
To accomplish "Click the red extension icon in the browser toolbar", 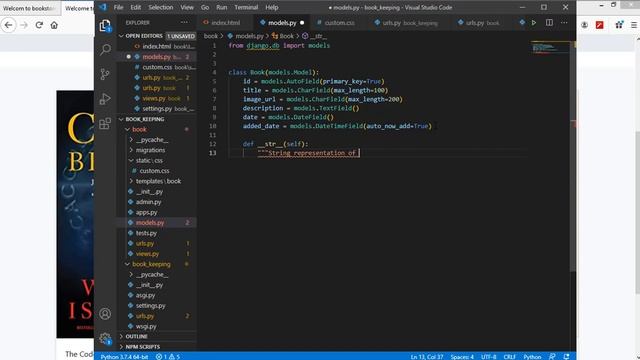I will tap(600, 25).
